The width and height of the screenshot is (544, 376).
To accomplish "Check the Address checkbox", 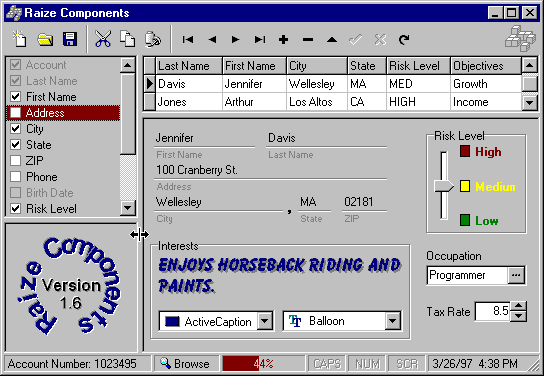I will [16, 113].
